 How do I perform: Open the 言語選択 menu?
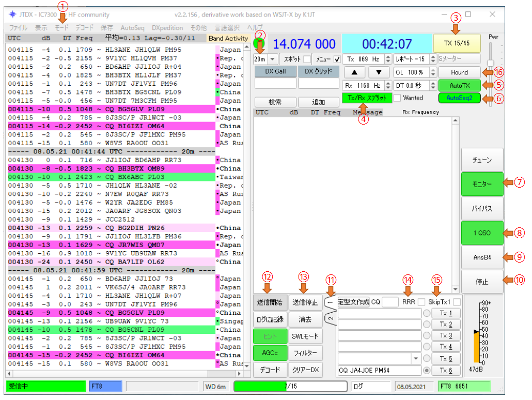(x=227, y=28)
